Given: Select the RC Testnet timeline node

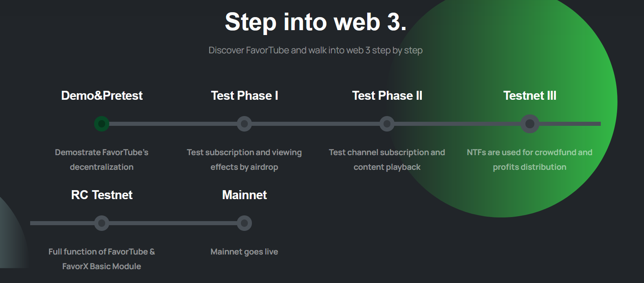Looking at the screenshot, I should pos(101,223).
